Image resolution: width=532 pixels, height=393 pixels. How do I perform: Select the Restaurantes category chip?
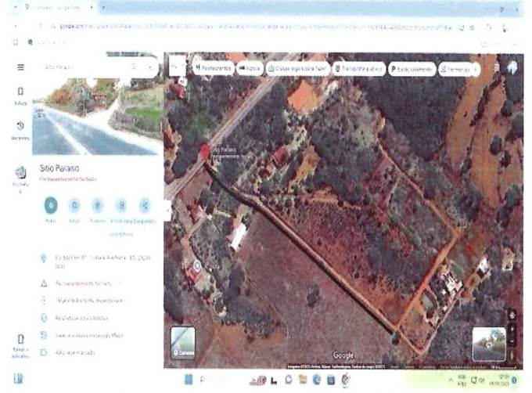tap(214, 68)
